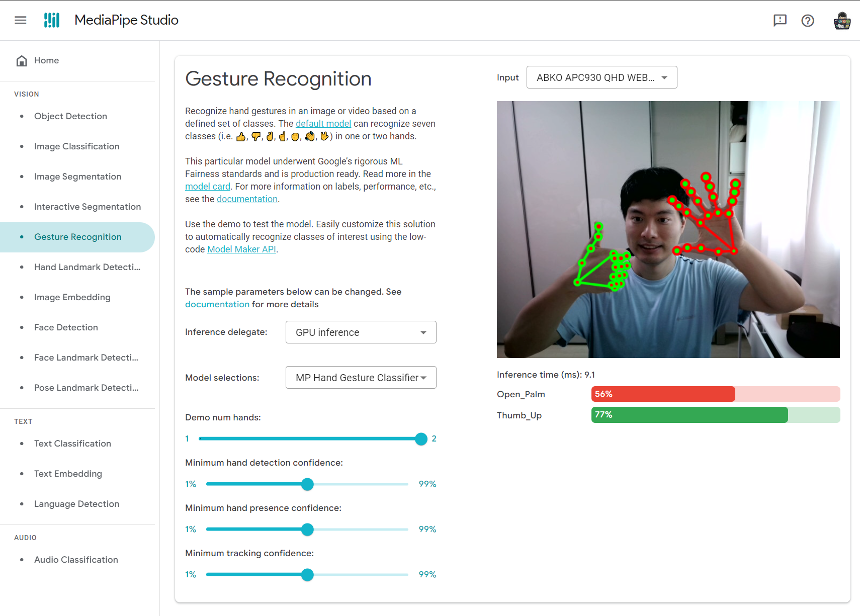The image size is (860, 616).
Task: Open documentation link for sample parameters
Action: tap(217, 304)
